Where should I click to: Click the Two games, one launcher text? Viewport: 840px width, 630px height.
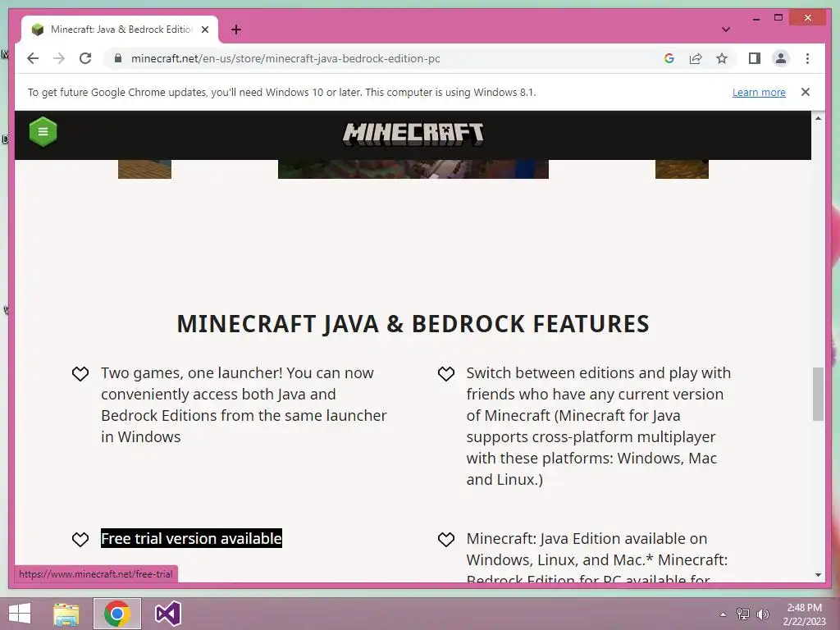click(244, 405)
